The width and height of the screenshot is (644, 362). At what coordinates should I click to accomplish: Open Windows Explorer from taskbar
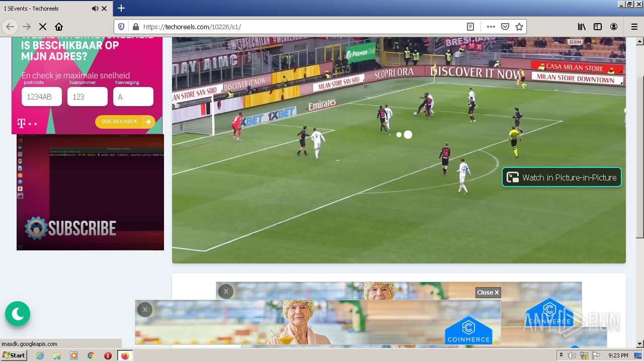click(x=57, y=355)
